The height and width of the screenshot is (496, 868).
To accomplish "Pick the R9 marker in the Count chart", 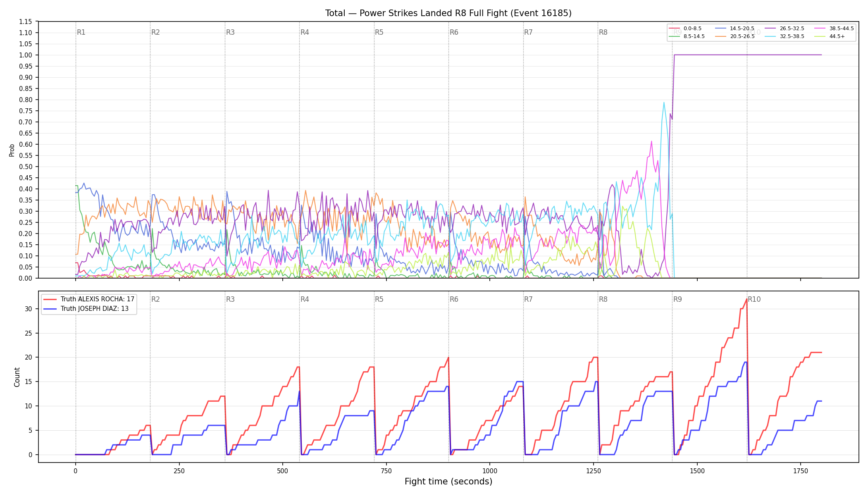I will (x=677, y=299).
